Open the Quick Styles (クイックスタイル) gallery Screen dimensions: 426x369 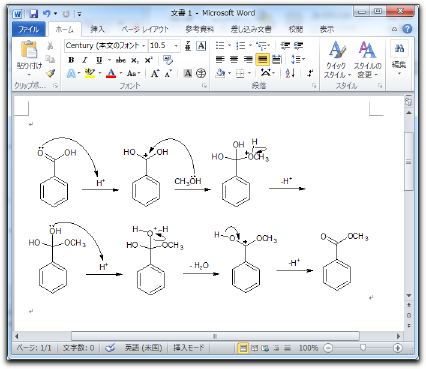tap(337, 60)
